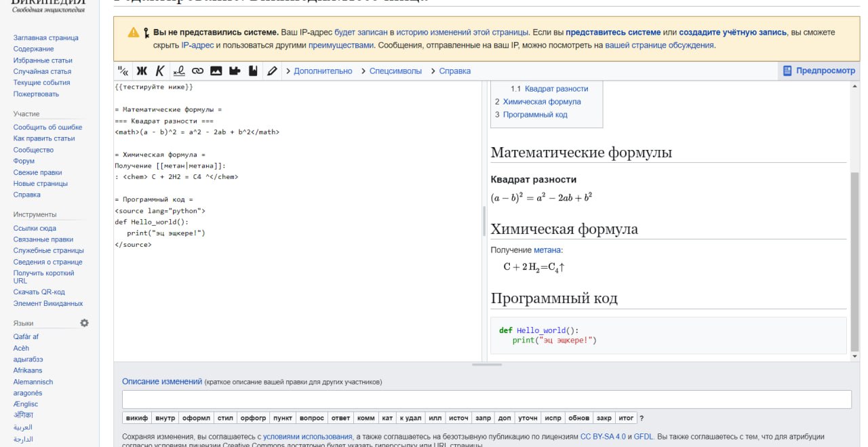Viewport: 868px width, 447px height.
Task: Click the создадите учётную запись link
Action: pos(732,32)
